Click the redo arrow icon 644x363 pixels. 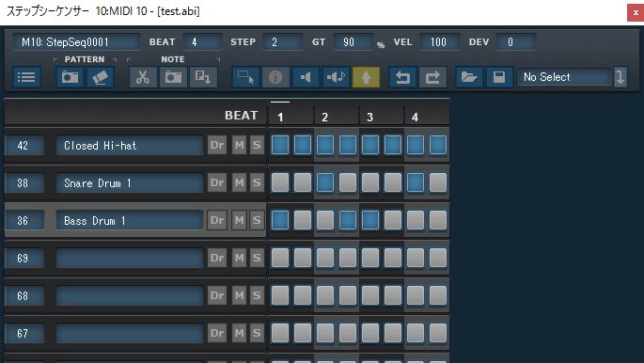432,77
